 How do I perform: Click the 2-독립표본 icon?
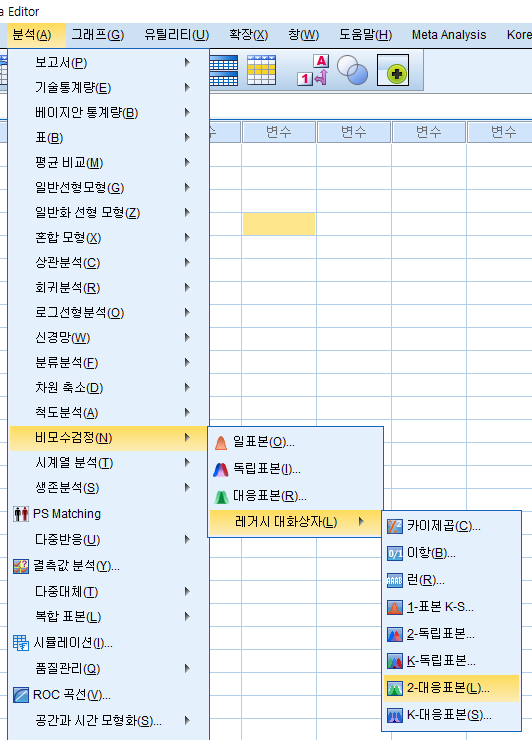[395, 634]
